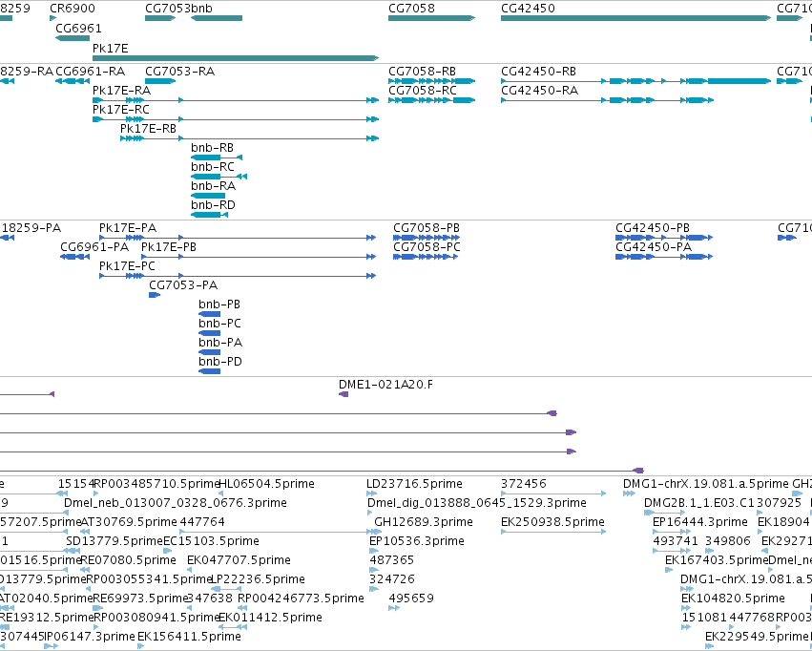
Task: Select the LP22236.5prime EST label
Action: point(258,579)
